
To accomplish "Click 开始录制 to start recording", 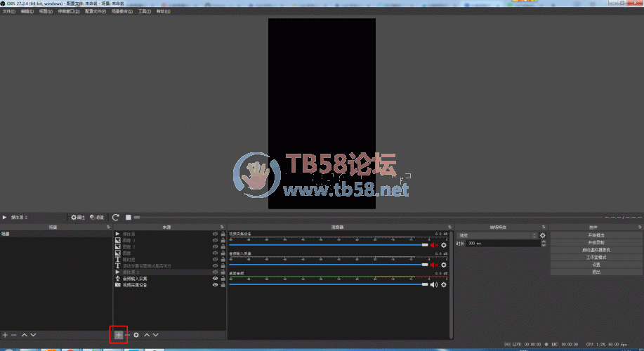I will [596, 243].
